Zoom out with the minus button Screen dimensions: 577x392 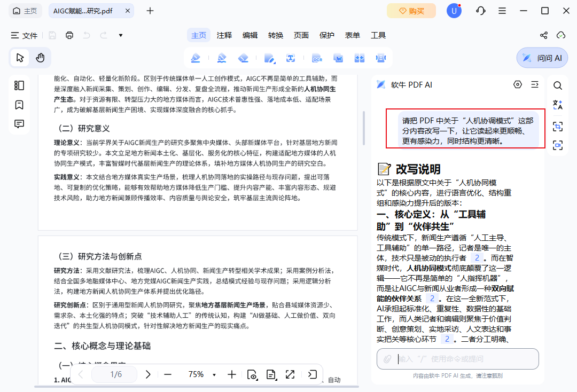click(x=168, y=374)
